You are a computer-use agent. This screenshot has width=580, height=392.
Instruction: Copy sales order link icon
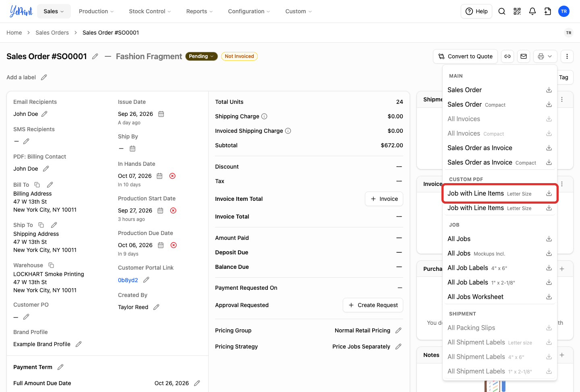click(507, 56)
